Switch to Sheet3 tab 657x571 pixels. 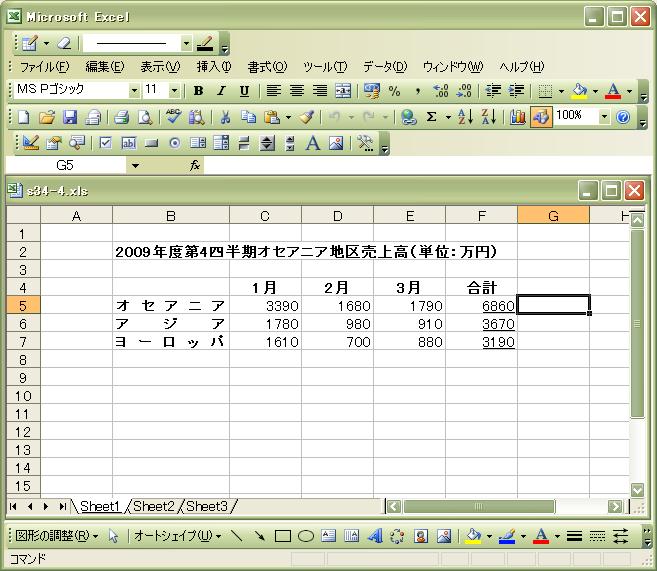(x=207, y=506)
